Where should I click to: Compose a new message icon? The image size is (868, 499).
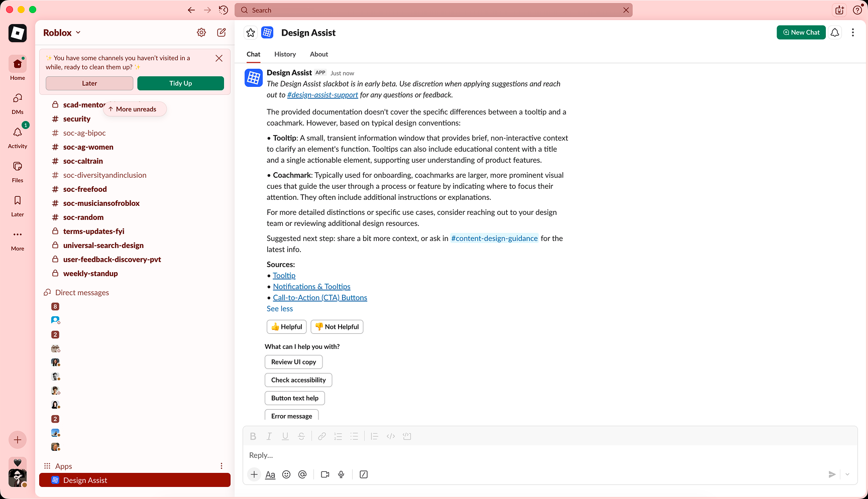[x=222, y=33]
